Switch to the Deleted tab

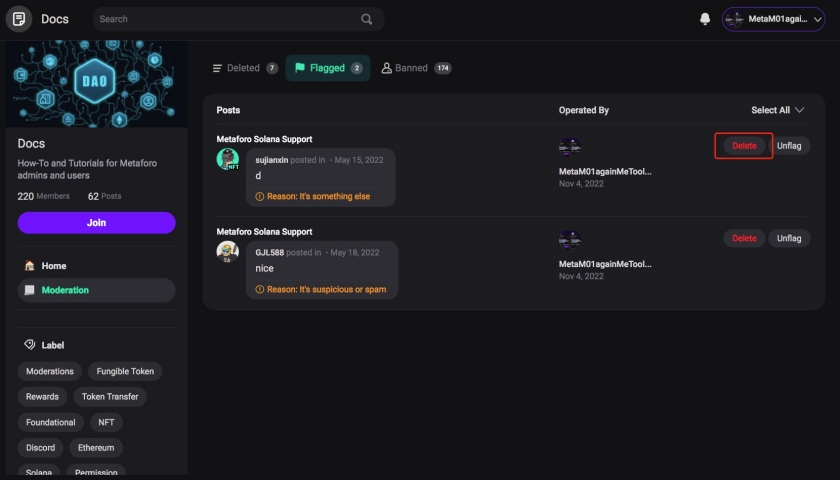tap(244, 68)
